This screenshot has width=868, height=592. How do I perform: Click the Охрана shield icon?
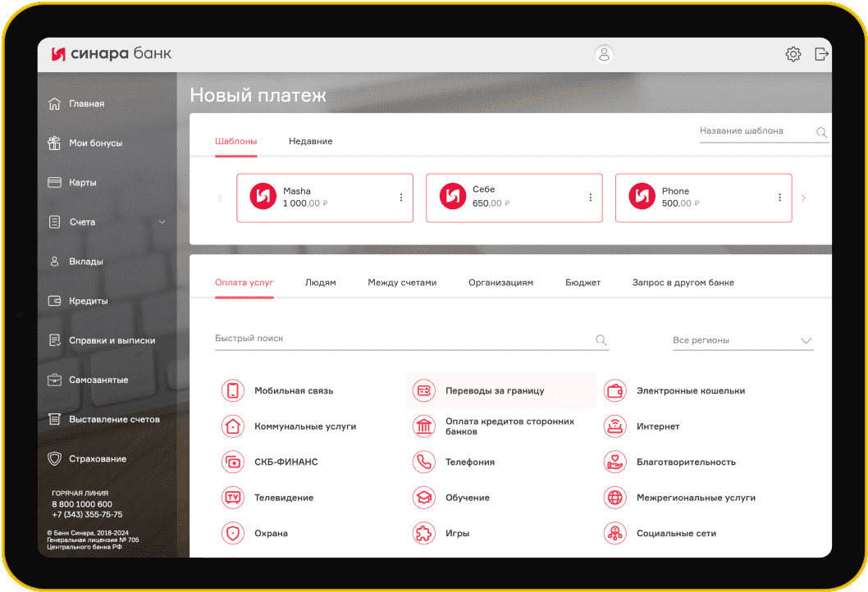tap(233, 533)
